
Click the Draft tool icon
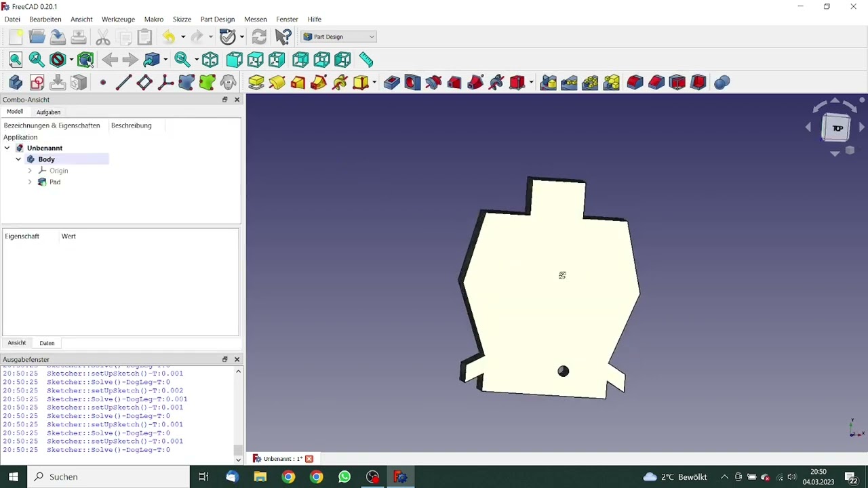tap(677, 83)
